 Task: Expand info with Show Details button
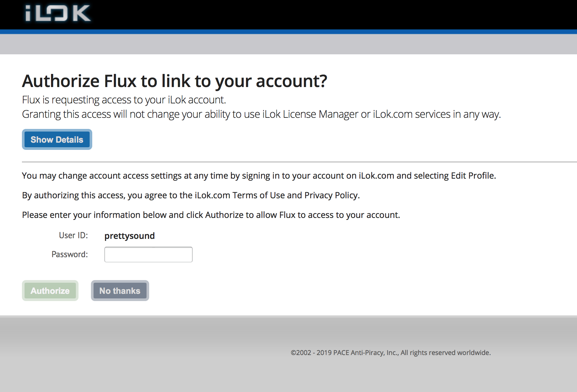coord(57,139)
